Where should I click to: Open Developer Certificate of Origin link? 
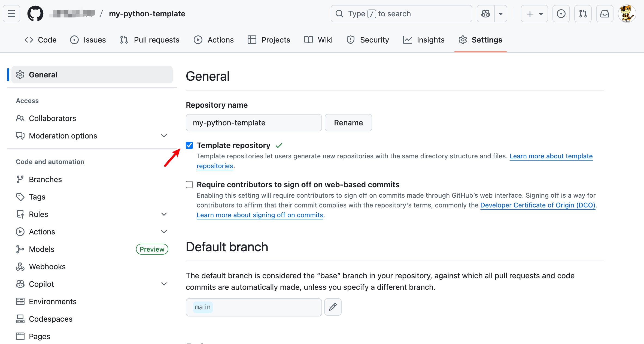point(537,205)
